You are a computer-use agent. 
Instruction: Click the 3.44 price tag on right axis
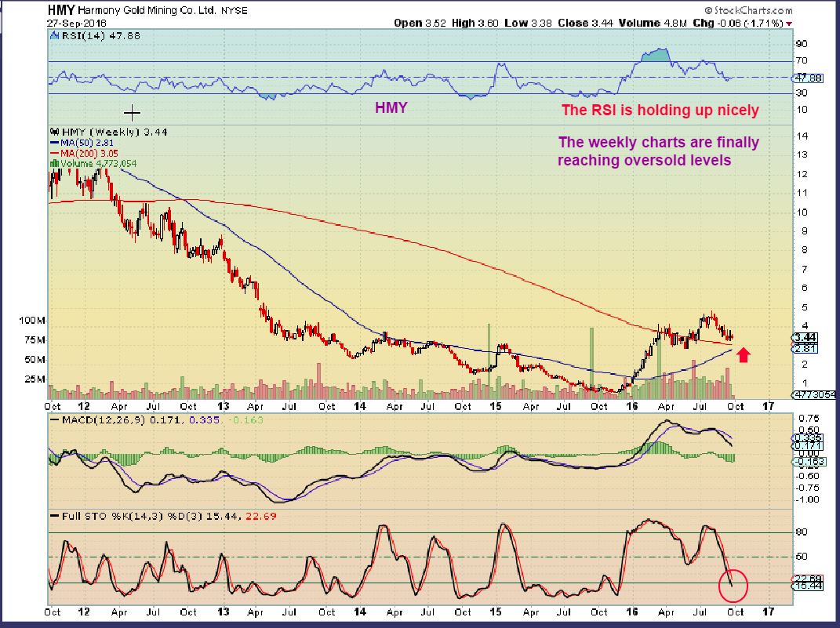tap(805, 337)
